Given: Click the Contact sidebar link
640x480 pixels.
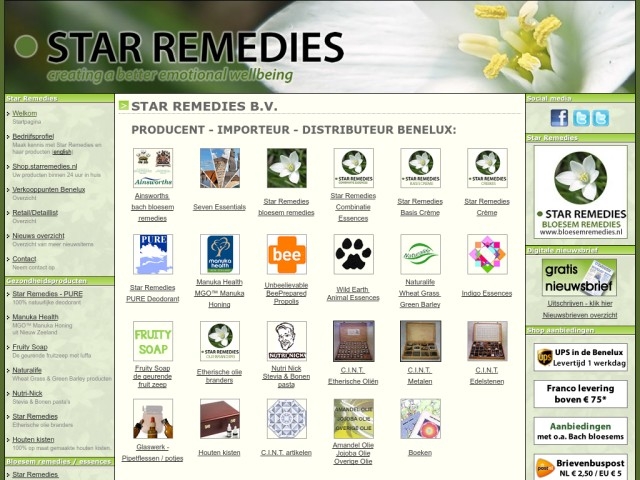Looking at the screenshot, I should coord(24,259).
